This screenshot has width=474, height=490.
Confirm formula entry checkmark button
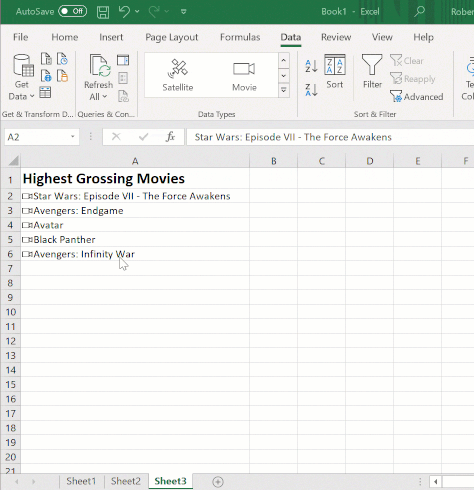click(x=144, y=137)
